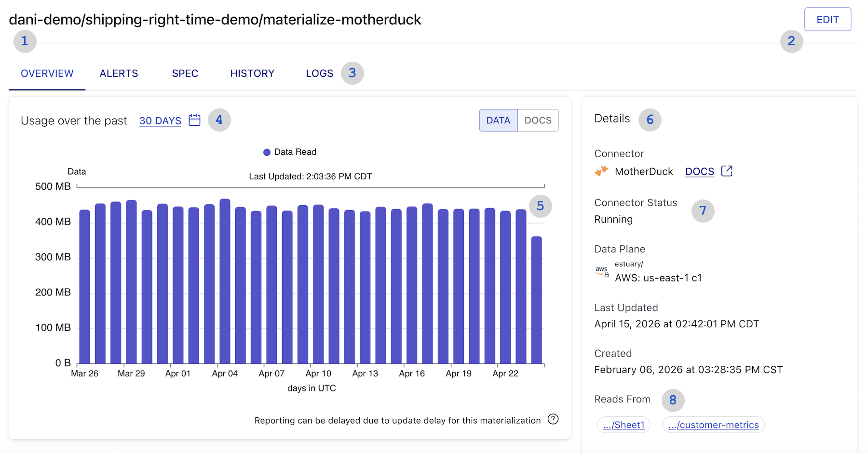Click the 500 MB axis label
Viewport: 868px width, 453px height.
click(x=53, y=187)
